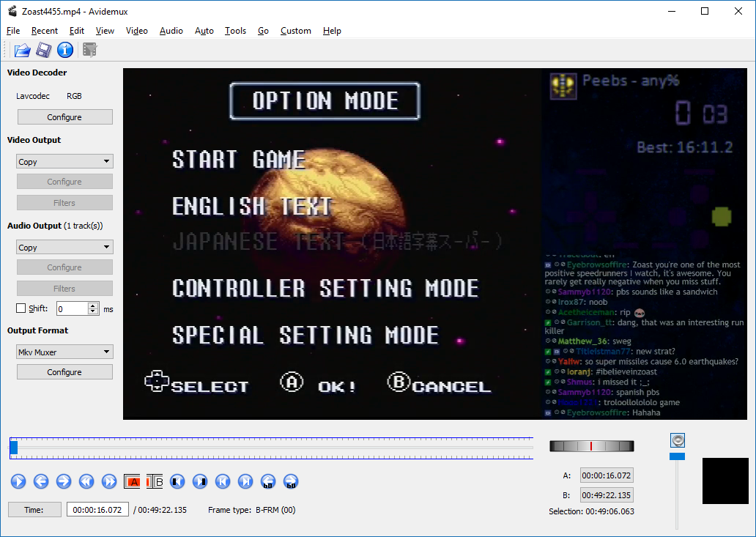
Task: Save the video using the floppy disk icon
Action: pos(43,50)
